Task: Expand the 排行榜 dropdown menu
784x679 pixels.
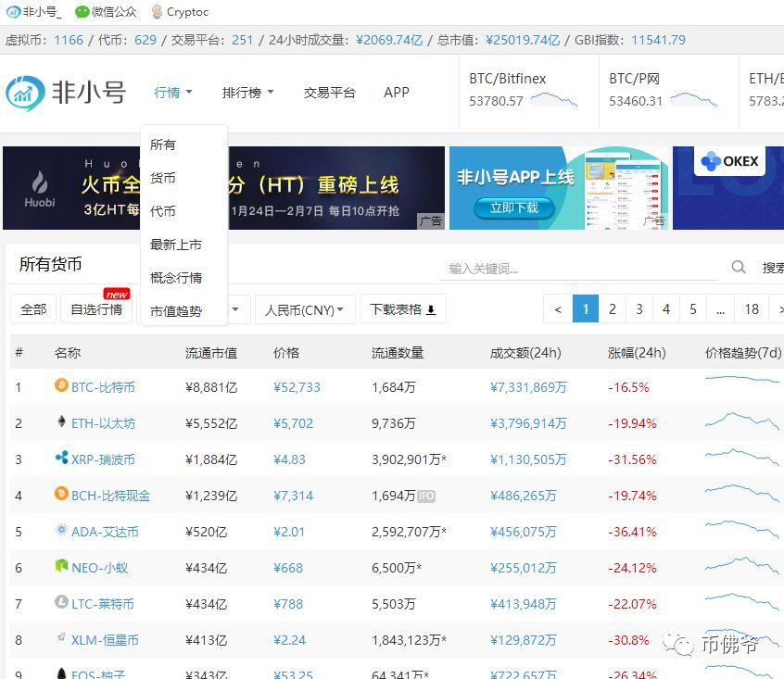Action: click(248, 93)
